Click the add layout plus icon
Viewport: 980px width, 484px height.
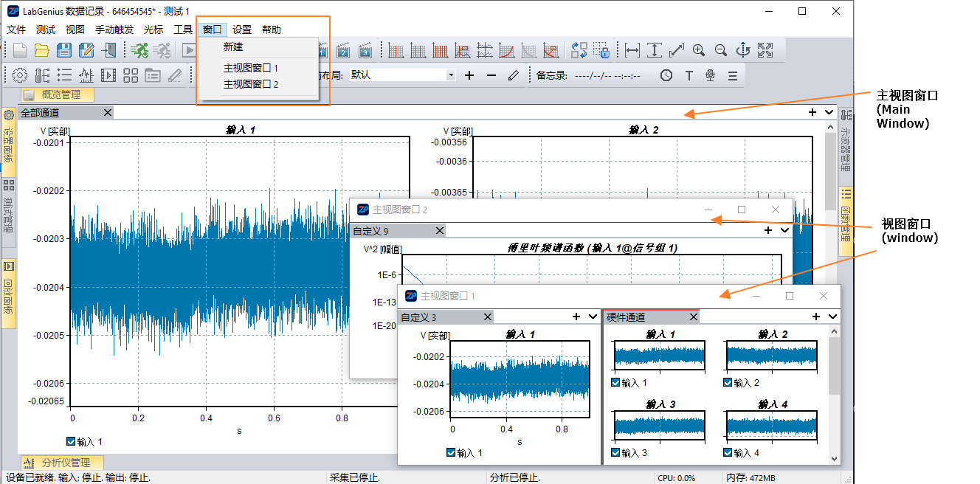(x=469, y=75)
